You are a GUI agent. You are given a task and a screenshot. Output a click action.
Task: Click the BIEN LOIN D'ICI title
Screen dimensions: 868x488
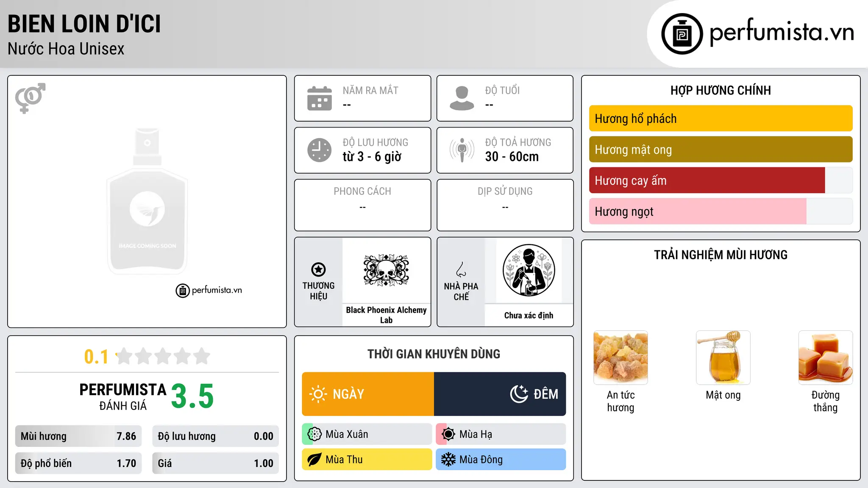(84, 24)
